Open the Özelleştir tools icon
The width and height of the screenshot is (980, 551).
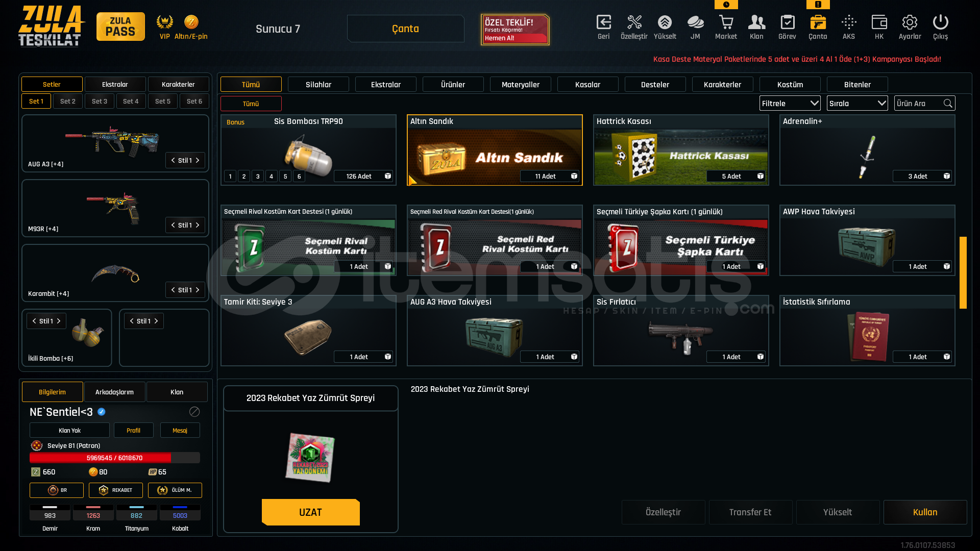[634, 22]
